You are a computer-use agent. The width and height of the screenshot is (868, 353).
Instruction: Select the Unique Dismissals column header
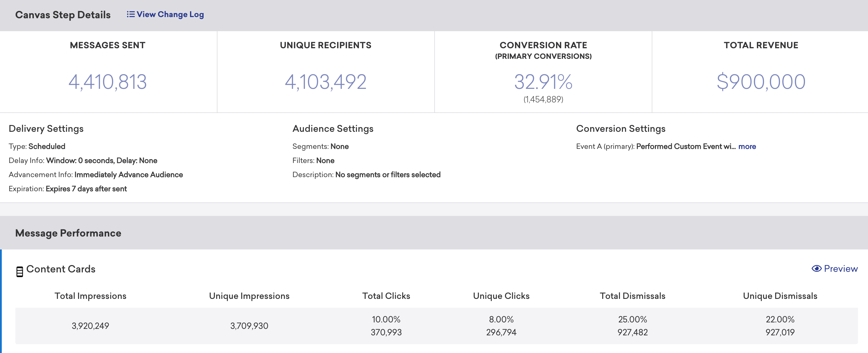pyautogui.click(x=780, y=296)
